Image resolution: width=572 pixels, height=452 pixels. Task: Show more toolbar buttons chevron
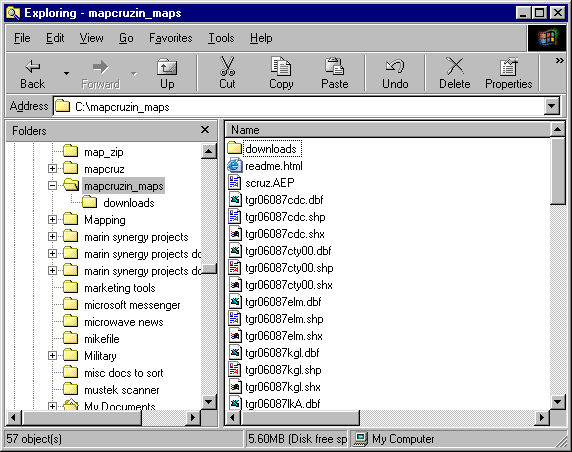click(559, 61)
